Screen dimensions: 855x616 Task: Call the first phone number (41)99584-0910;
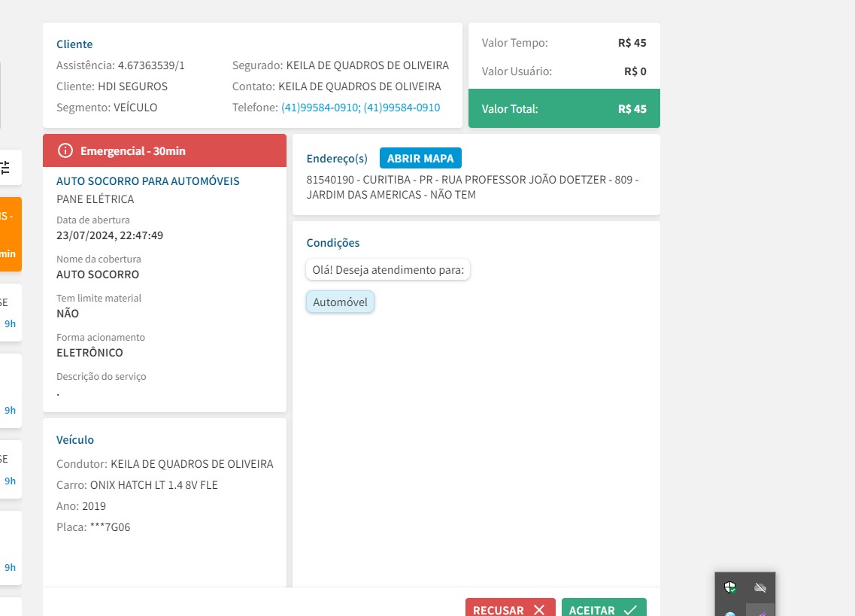321,108
